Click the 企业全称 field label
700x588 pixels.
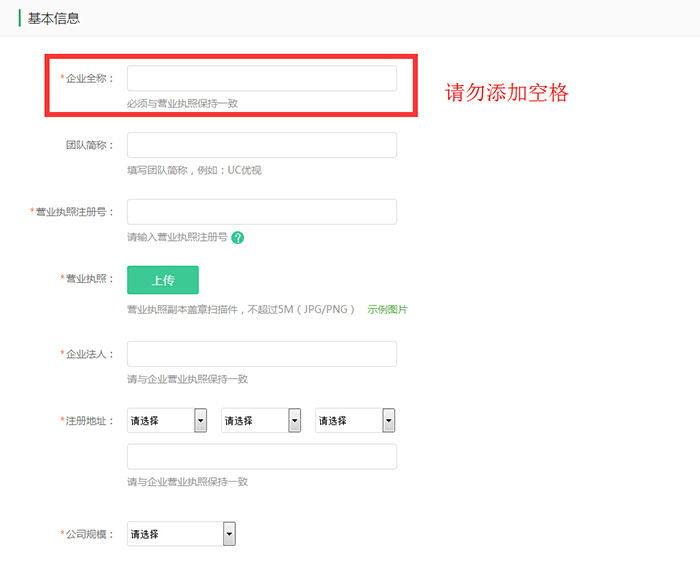[x=90, y=78]
